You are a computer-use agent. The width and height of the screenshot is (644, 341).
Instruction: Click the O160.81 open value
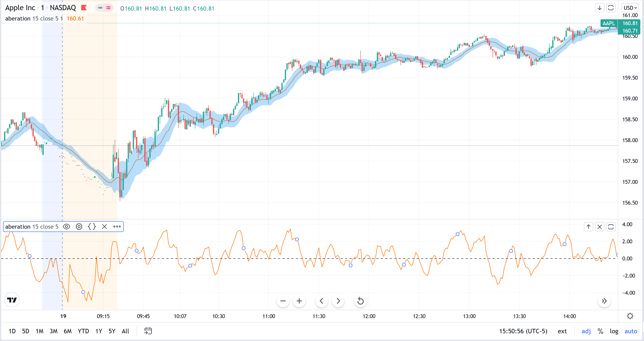(x=131, y=9)
